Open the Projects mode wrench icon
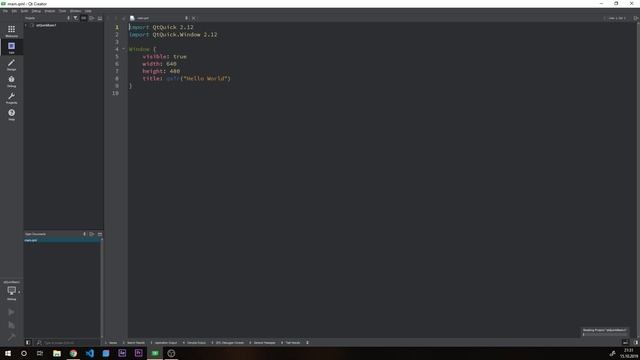 [x=11, y=98]
